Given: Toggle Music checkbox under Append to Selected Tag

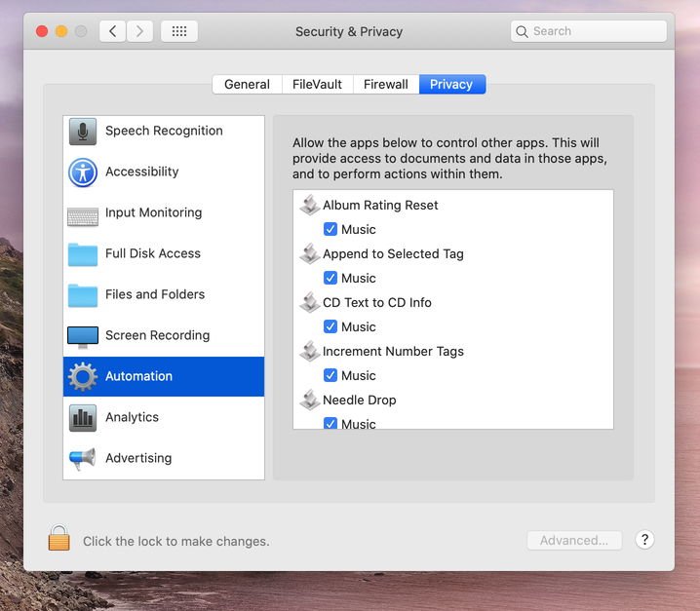Looking at the screenshot, I should pyautogui.click(x=331, y=278).
